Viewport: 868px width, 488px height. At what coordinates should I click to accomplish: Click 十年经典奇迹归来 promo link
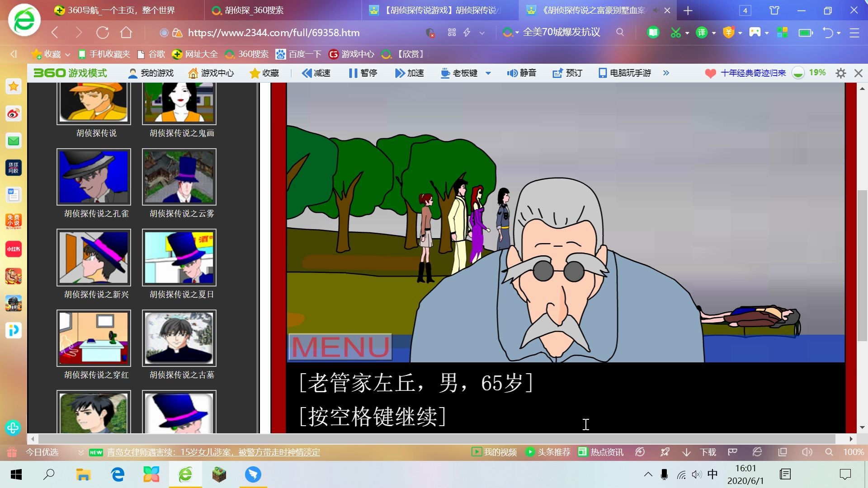[753, 73]
